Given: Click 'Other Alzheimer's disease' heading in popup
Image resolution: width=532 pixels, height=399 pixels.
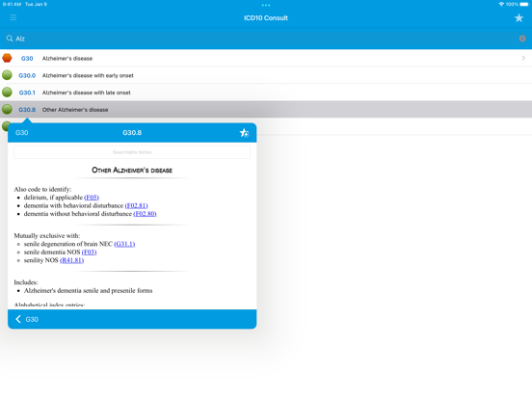Looking at the screenshot, I should [x=132, y=170].
